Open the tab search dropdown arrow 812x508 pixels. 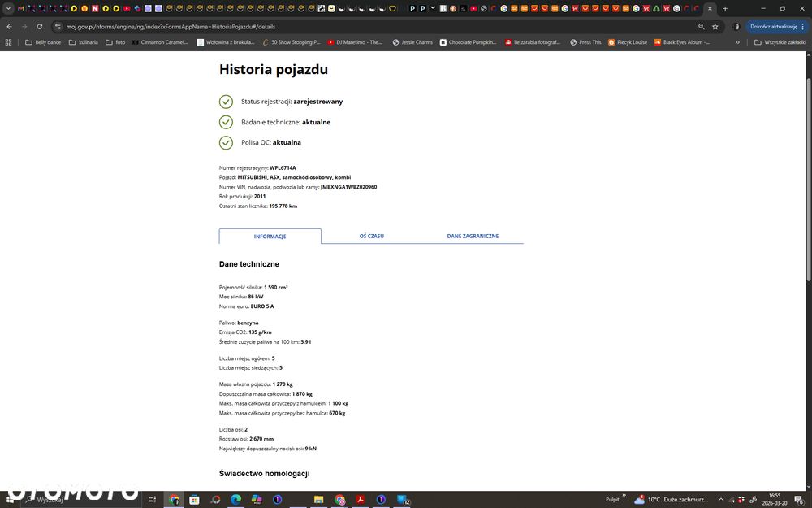pos(8,8)
